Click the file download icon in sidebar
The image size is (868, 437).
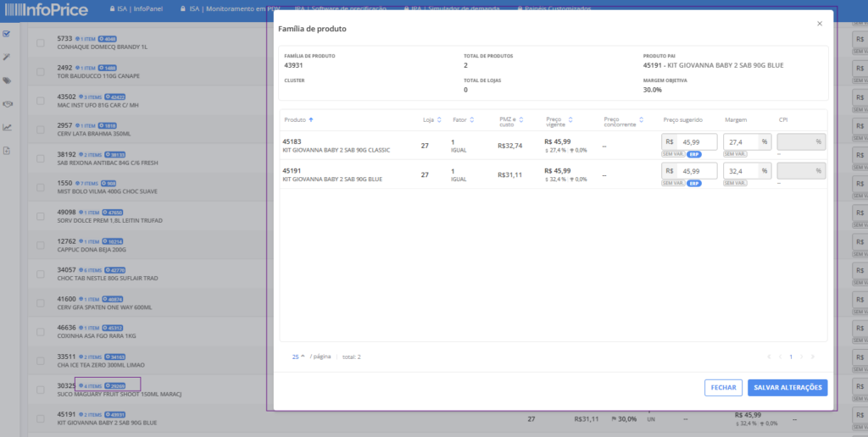(7, 151)
